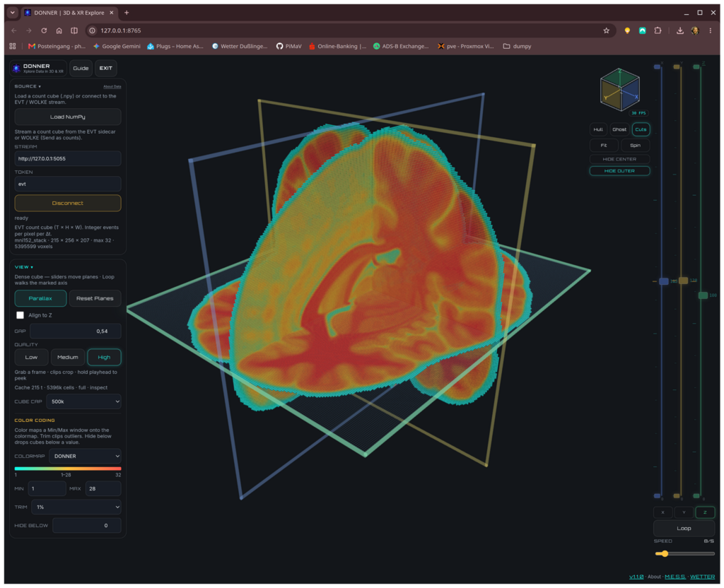
Task: Toggle Spin auto-rotation
Action: click(x=635, y=146)
